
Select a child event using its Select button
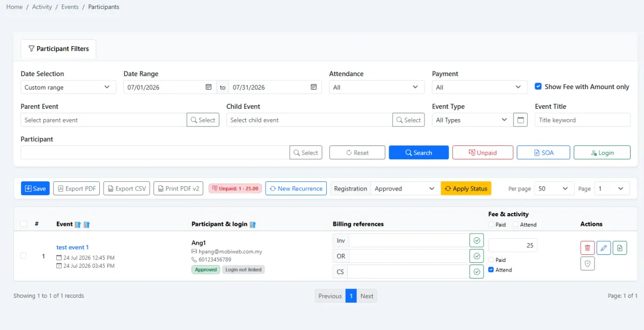point(408,120)
